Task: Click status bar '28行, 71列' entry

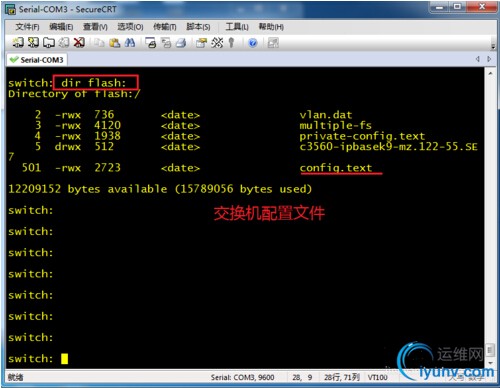Action: [342, 377]
